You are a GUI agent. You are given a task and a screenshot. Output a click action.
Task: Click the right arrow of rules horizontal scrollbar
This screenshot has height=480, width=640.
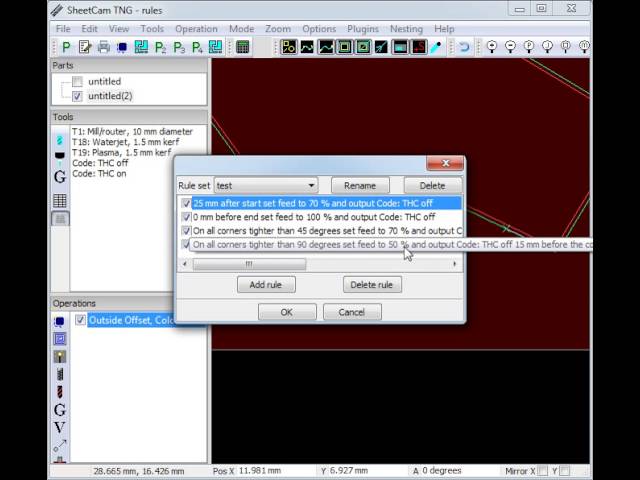coord(455,264)
